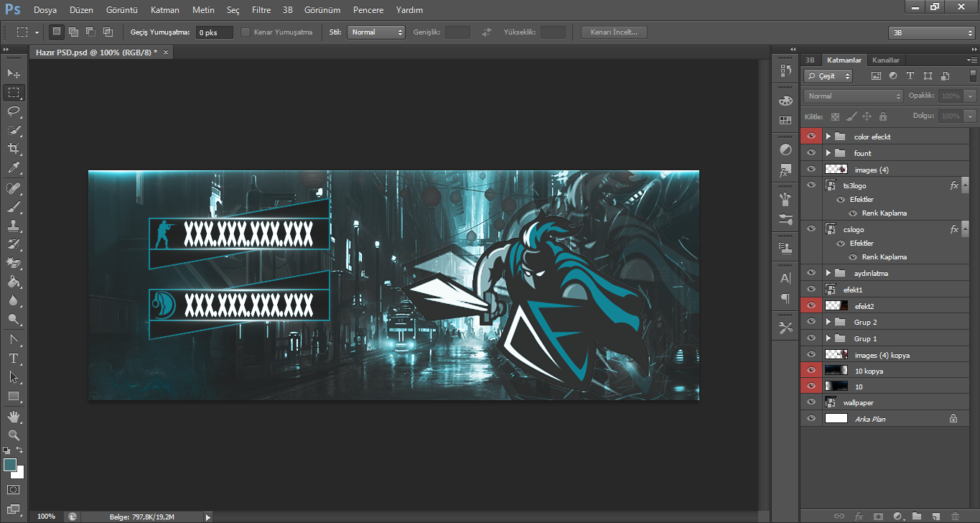980x523 pixels.
Task: Select the Rectangle shape tool
Action: click(x=14, y=395)
